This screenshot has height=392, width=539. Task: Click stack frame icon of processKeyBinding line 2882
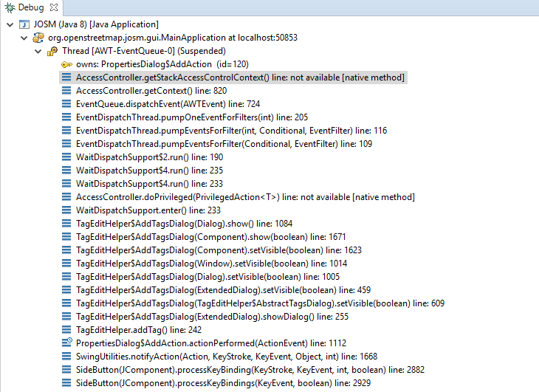click(66, 370)
